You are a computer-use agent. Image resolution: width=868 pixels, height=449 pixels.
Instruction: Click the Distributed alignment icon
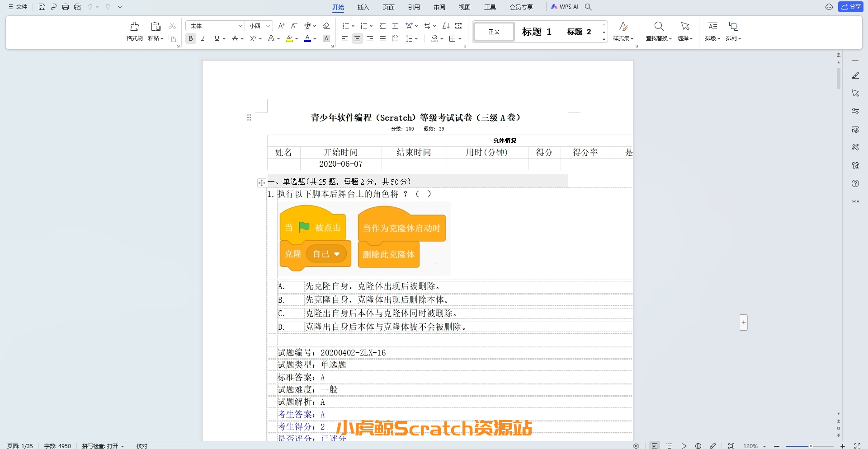click(x=396, y=39)
